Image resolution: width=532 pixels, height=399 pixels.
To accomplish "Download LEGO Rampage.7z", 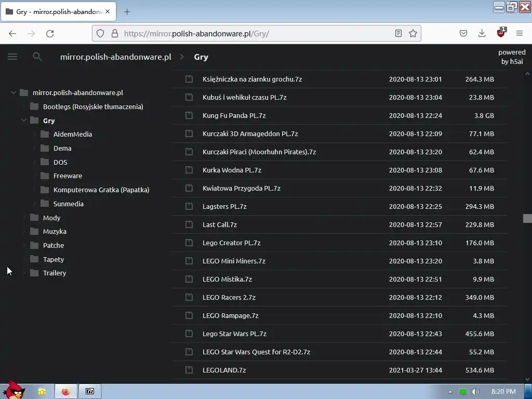I will 230,315.
